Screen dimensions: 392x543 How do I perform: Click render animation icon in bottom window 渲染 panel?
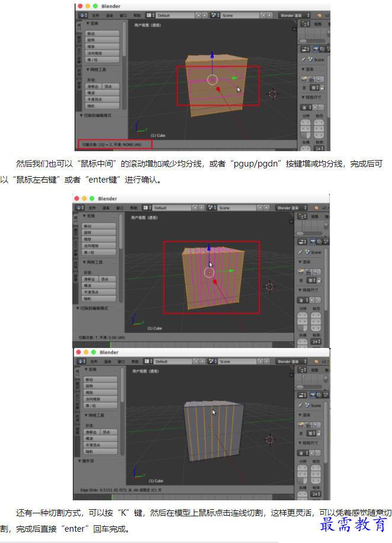pyautogui.click(x=309, y=425)
